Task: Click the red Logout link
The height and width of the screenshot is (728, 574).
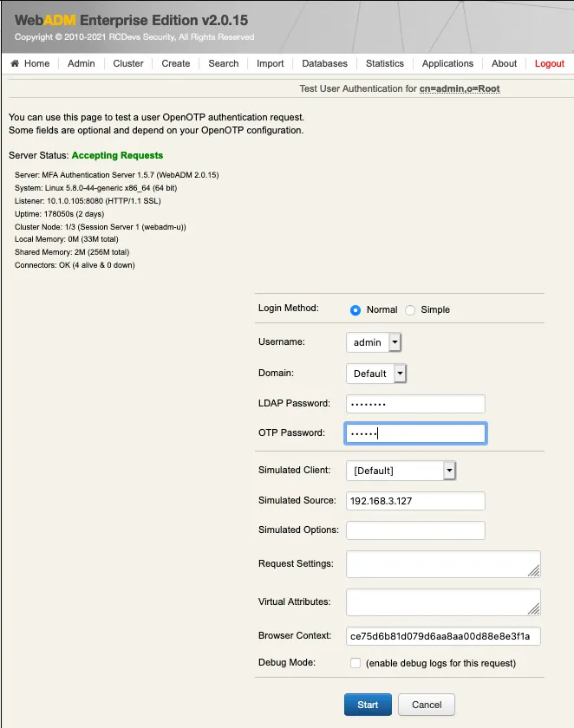Action: tap(550, 63)
